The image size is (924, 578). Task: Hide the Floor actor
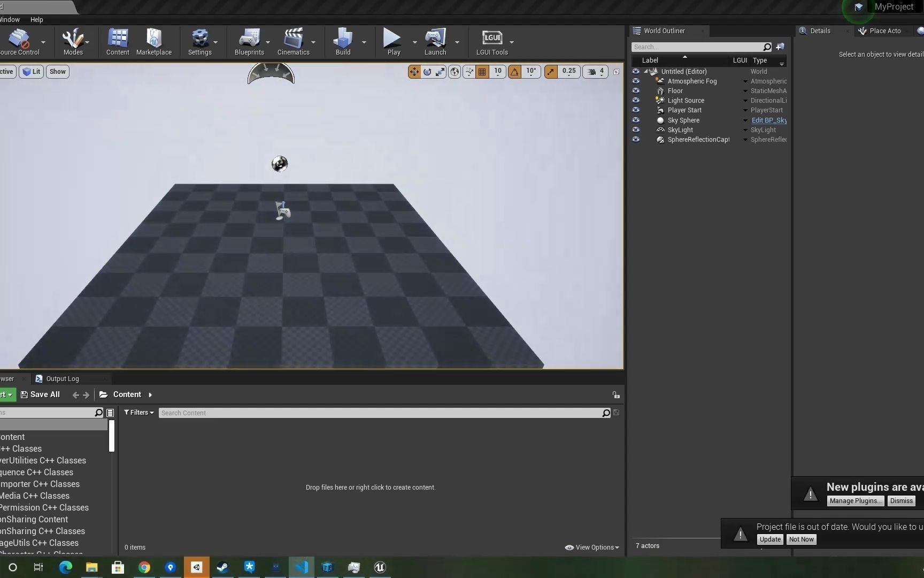636,91
